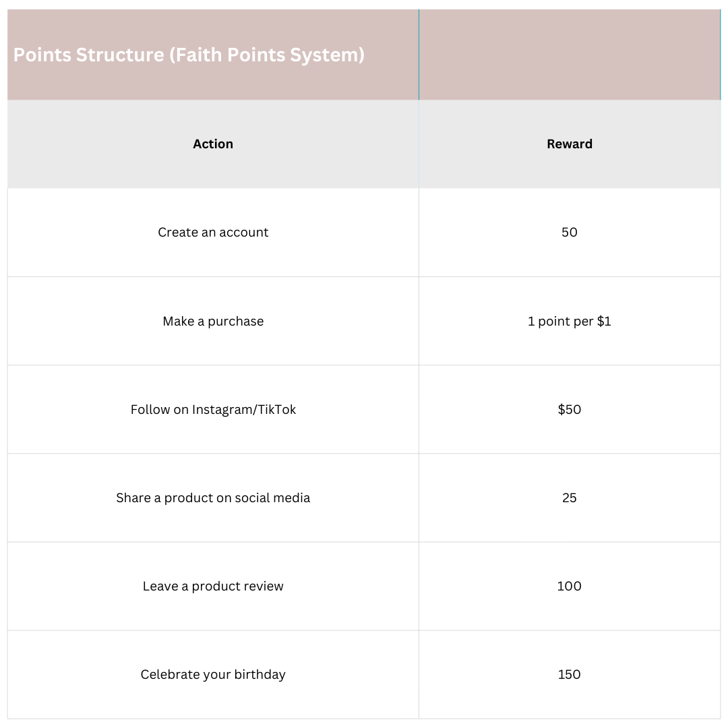Screen dimensions: 728x728
Task: Click the column divider between Action and Reward headers
Action: point(419,144)
